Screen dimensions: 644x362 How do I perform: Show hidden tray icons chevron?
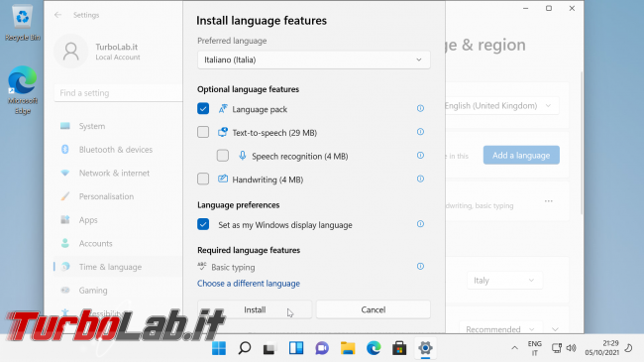click(514, 348)
